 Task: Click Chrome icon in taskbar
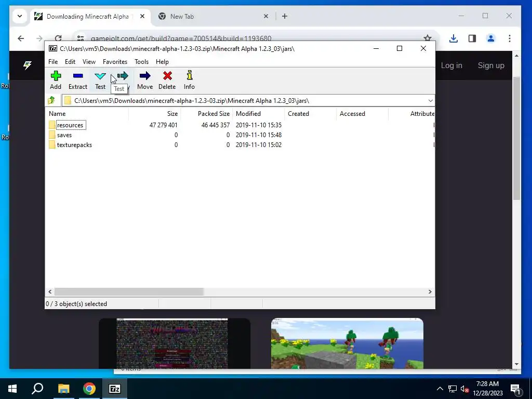(89, 389)
